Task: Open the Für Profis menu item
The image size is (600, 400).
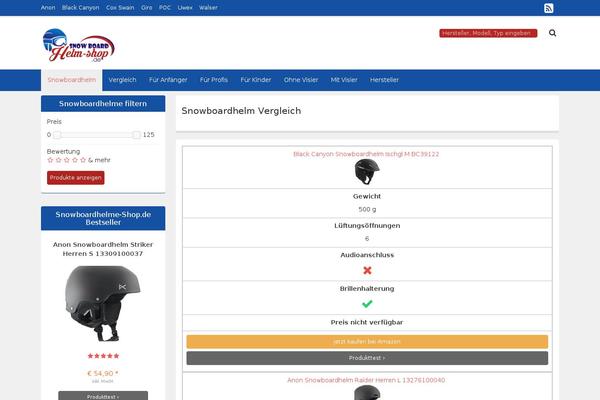Action: click(x=214, y=80)
